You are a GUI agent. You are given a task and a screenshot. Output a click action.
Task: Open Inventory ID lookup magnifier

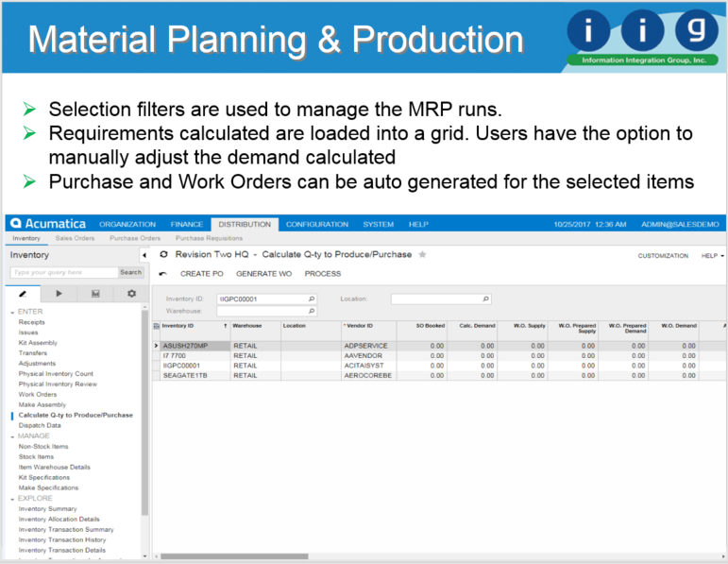(312, 299)
